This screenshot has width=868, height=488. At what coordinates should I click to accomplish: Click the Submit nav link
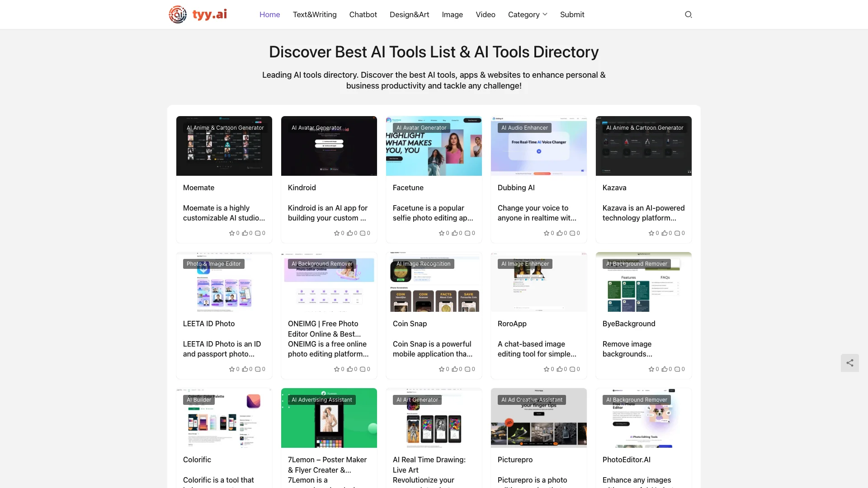click(x=572, y=14)
